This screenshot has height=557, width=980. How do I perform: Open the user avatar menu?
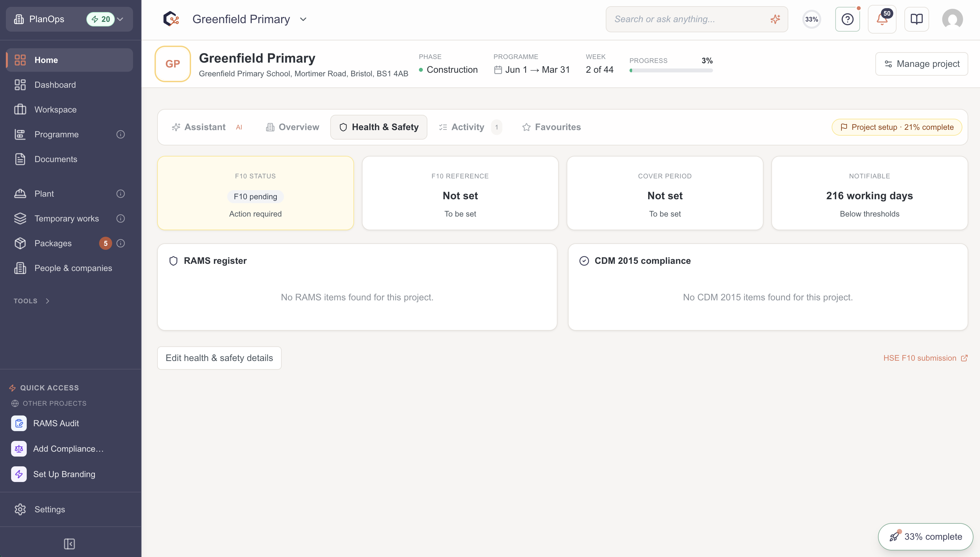pos(952,19)
